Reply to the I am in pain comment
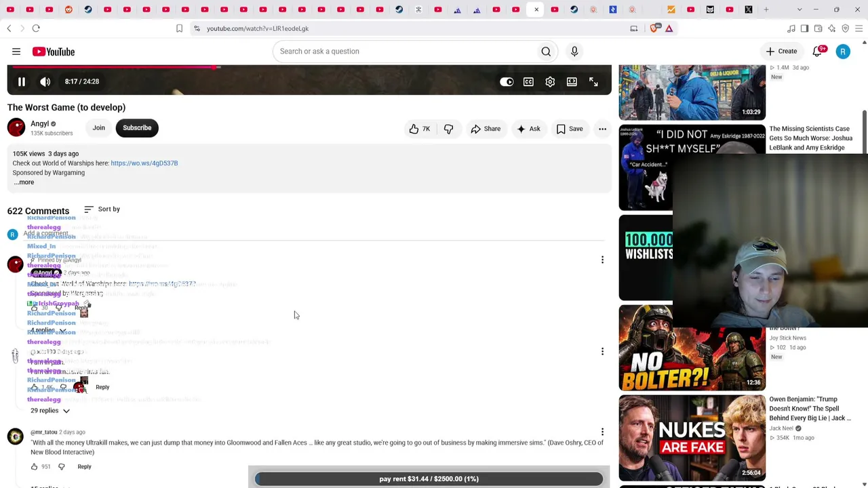The height and width of the screenshot is (488, 868). [x=102, y=387]
